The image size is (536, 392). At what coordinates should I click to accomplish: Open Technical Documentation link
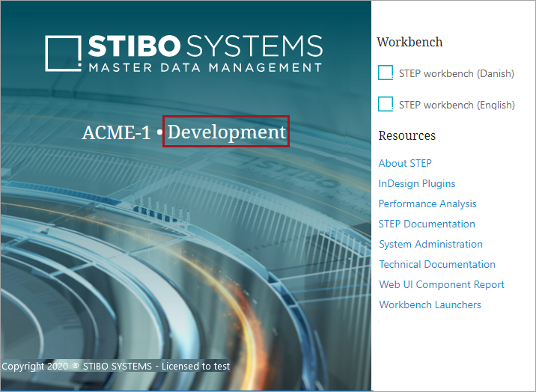pyautogui.click(x=437, y=264)
